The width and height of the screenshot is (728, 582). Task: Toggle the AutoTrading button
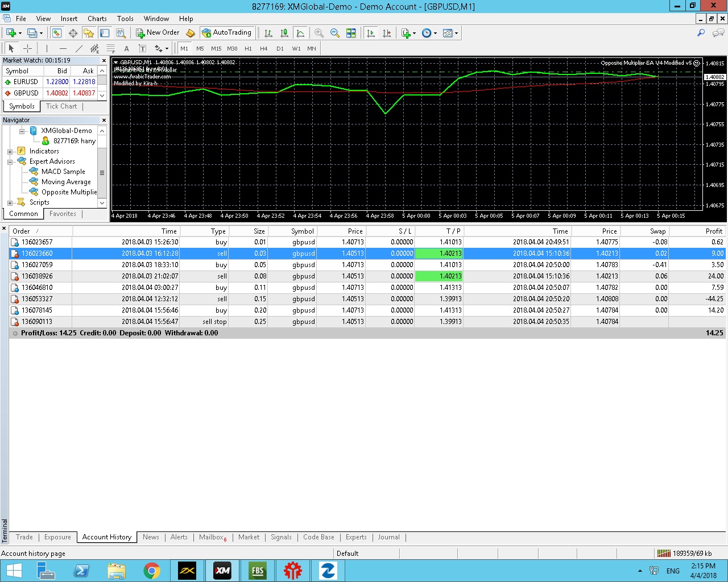pos(226,33)
